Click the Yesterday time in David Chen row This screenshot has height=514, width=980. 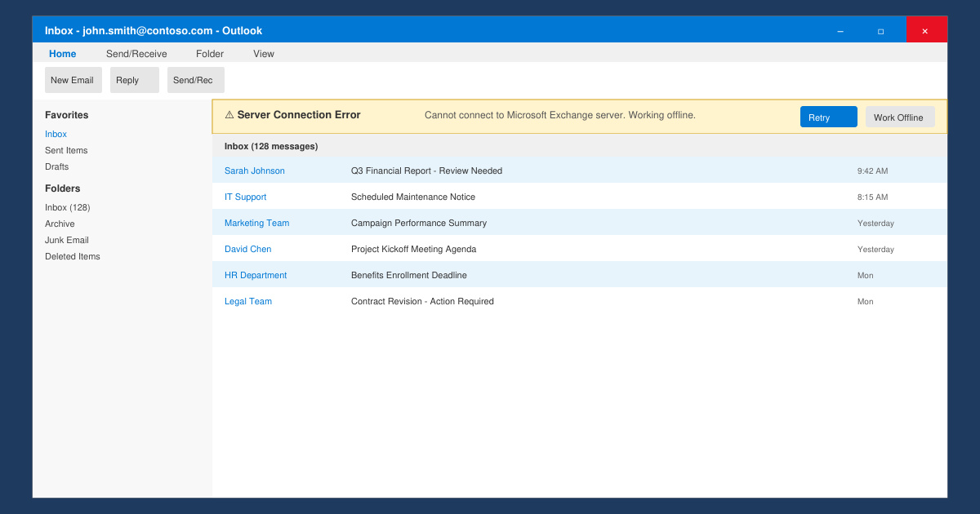(x=875, y=249)
